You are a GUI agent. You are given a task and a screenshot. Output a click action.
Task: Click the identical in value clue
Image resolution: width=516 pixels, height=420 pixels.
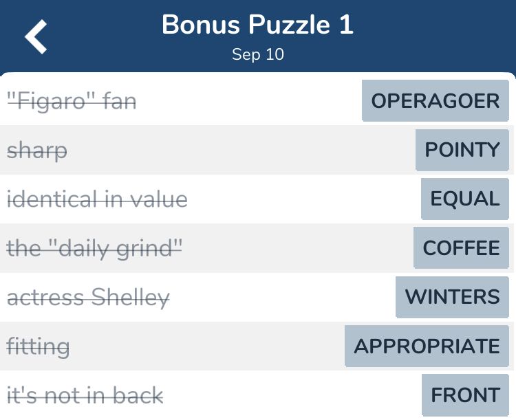(97, 199)
